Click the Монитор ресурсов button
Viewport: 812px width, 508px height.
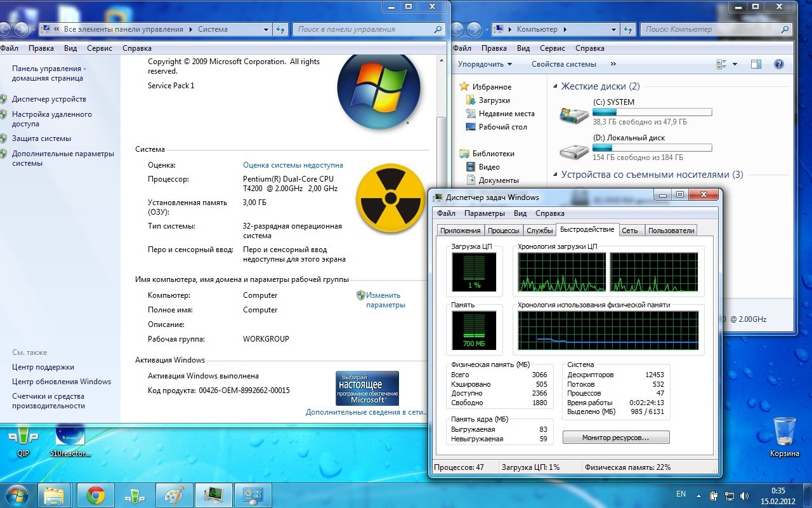coord(616,438)
